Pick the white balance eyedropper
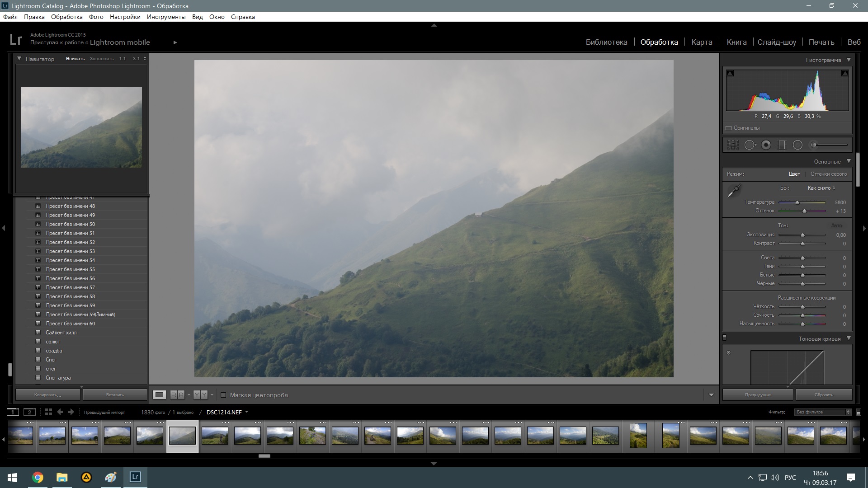Screen dimensions: 868x488 [734, 191]
